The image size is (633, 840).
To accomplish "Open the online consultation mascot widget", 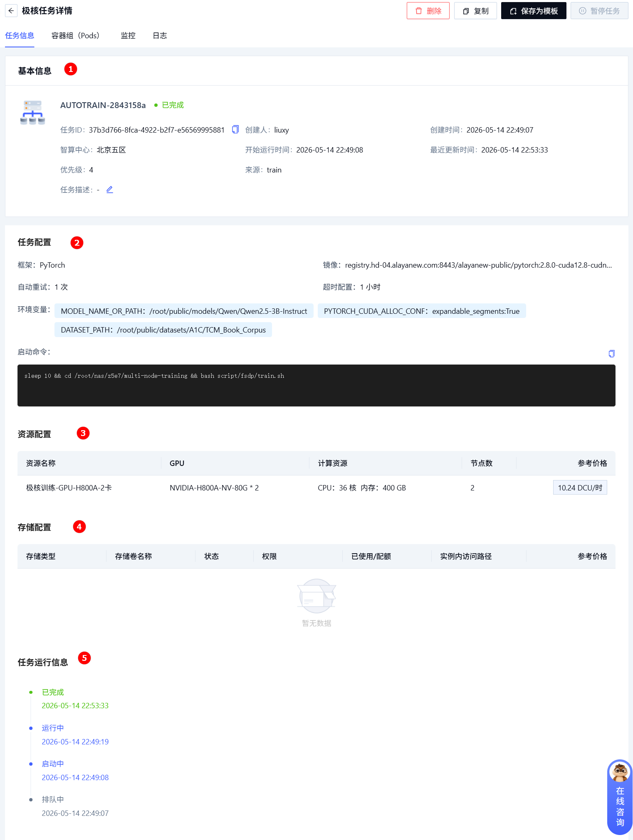I will tap(620, 797).
